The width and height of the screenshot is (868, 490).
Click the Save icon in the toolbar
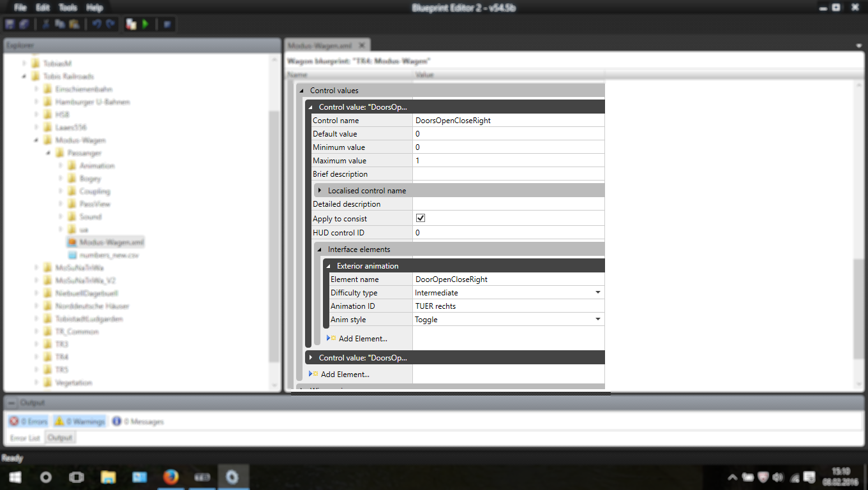click(10, 24)
